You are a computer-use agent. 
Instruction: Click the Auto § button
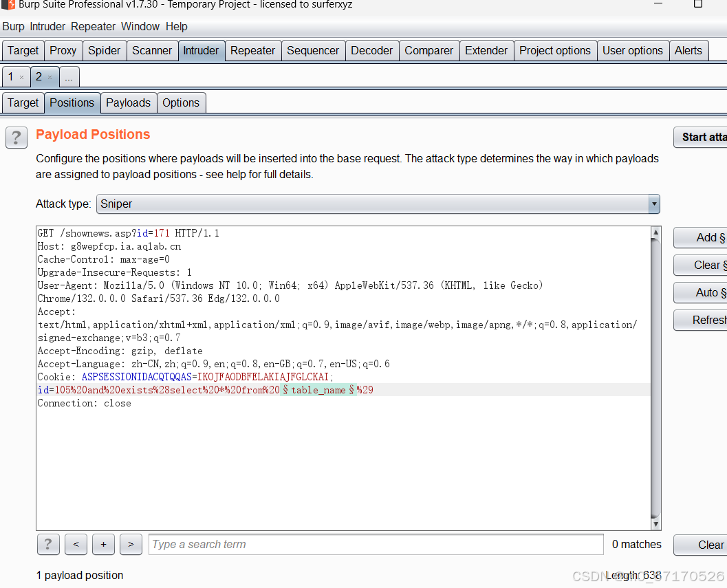click(x=701, y=292)
